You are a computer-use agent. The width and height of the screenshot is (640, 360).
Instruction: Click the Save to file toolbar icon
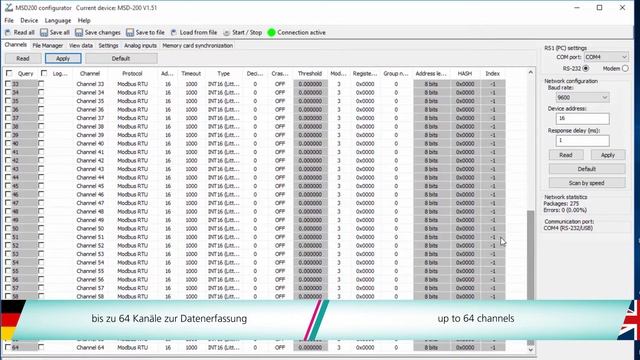[130, 32]
